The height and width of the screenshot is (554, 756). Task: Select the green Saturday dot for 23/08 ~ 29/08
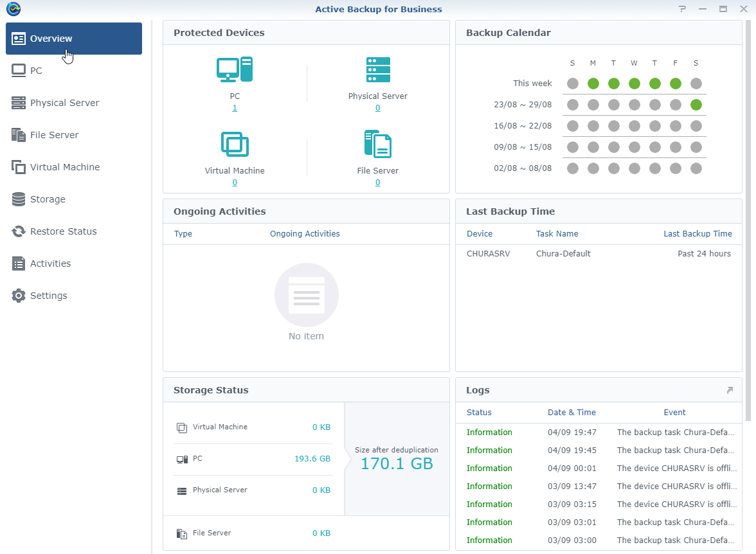click(696, 105)
